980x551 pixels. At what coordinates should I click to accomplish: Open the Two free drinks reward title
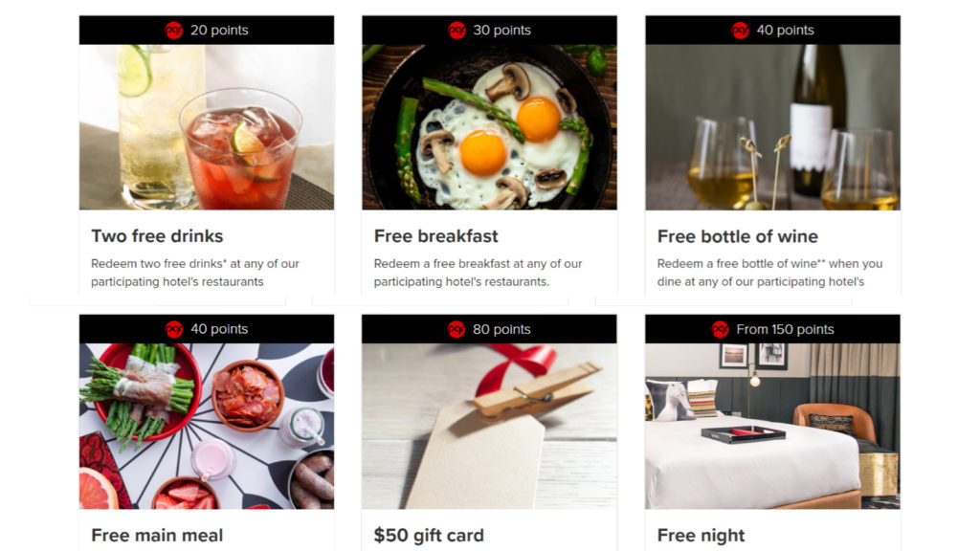(x=157, y=236)
